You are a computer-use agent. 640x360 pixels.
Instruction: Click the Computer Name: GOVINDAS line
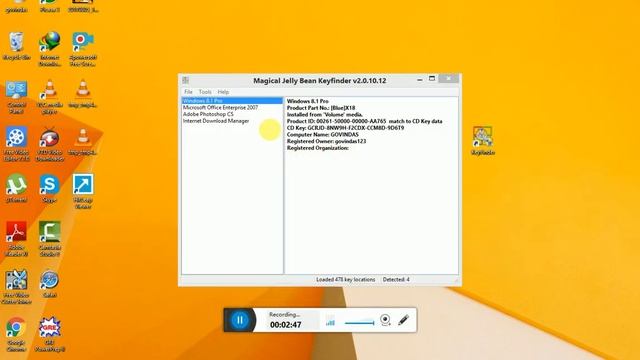(x=322, y=134)
